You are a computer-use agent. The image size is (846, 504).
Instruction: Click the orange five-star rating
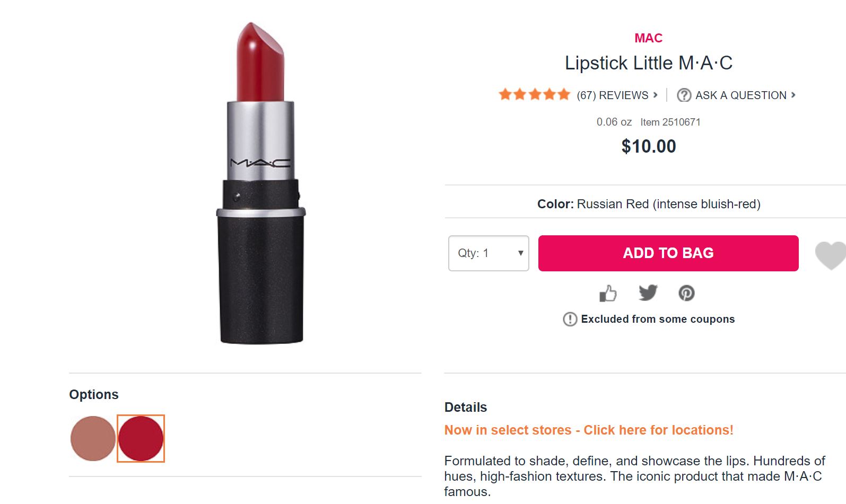(534, 95)
